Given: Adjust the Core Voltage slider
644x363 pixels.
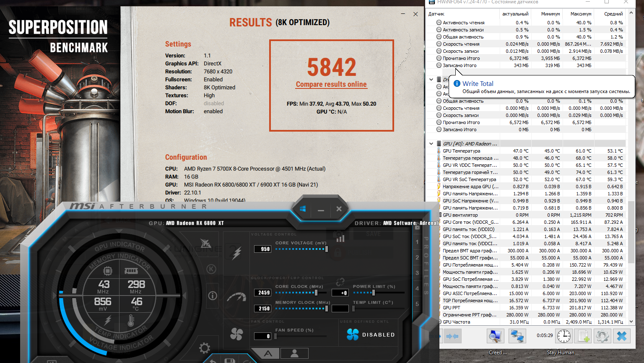Looking at the screenshot, I should (x=301, y=249).
